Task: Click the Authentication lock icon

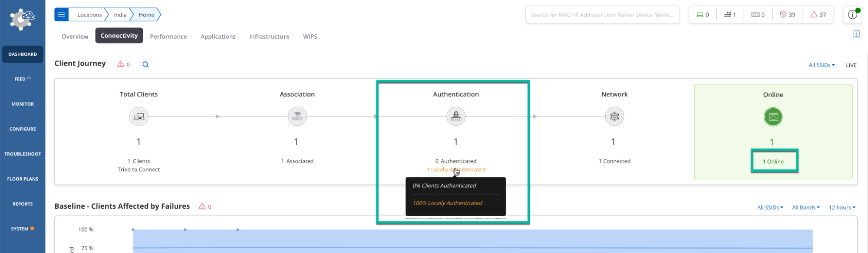Action: [x=455, y=117]
